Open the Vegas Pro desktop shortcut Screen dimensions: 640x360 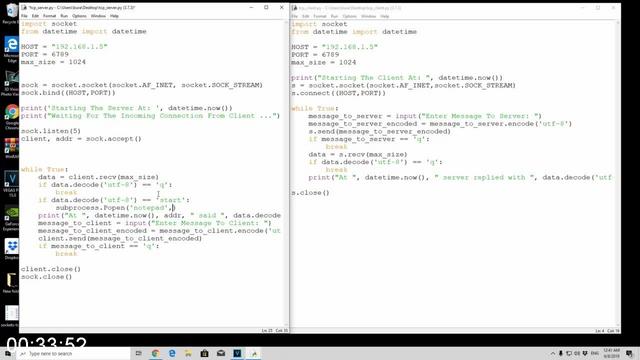pos(11,184)
